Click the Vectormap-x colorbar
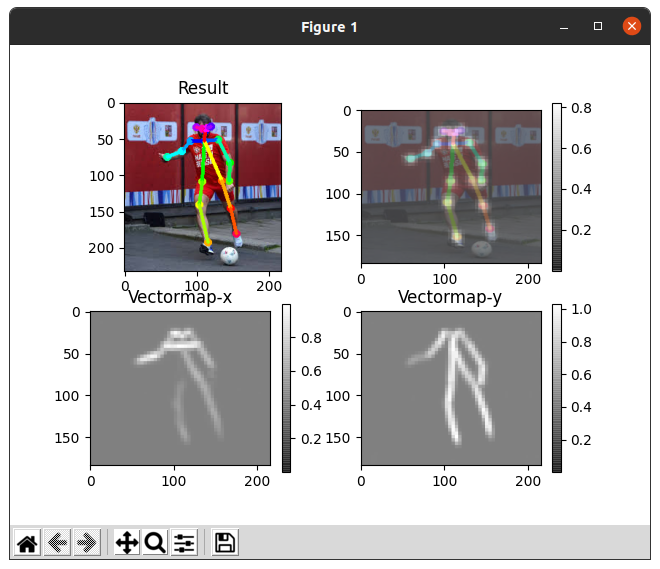Screen dimensions: 660x569 (286, 388)
